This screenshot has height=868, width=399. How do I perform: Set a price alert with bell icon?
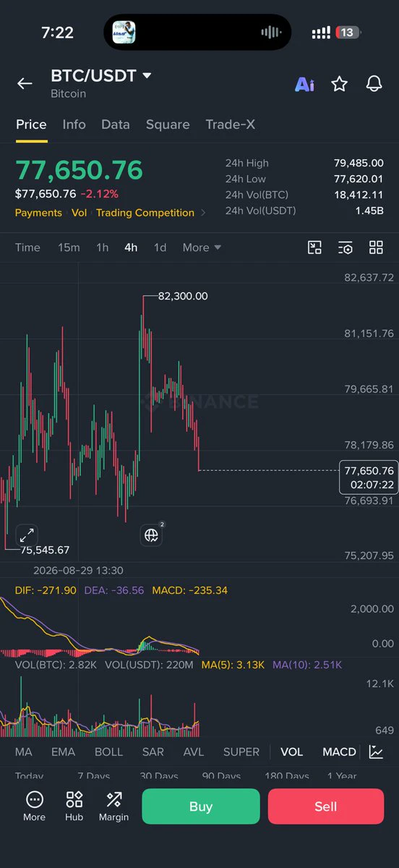pos(374,84)
